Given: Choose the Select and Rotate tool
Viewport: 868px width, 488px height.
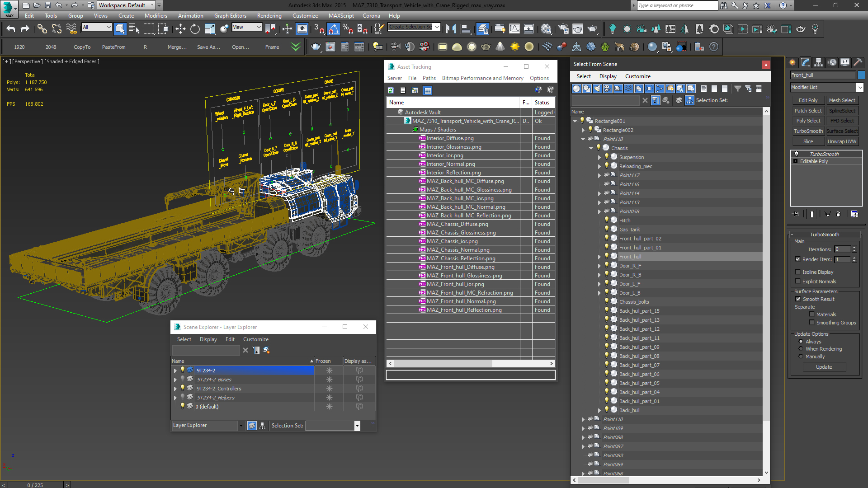Looking at the screenshot, I should coord(195,29).
